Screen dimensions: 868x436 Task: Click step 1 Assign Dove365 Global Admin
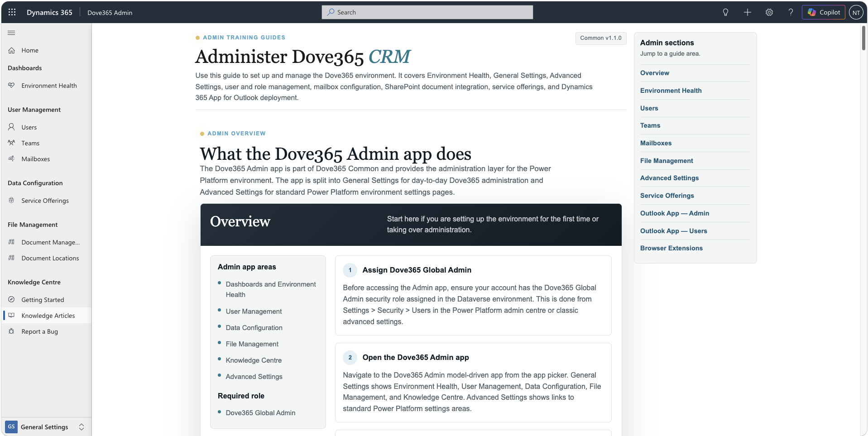417,270
